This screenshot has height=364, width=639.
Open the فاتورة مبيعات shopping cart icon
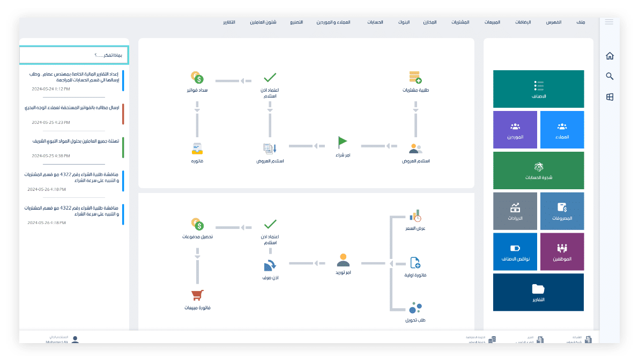pyautogui.click(x=197, y=295)
